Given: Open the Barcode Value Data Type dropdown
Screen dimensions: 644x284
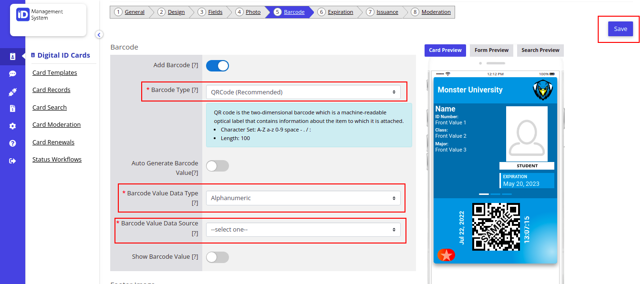Looking at the screenshot, I should click(303, 198).
